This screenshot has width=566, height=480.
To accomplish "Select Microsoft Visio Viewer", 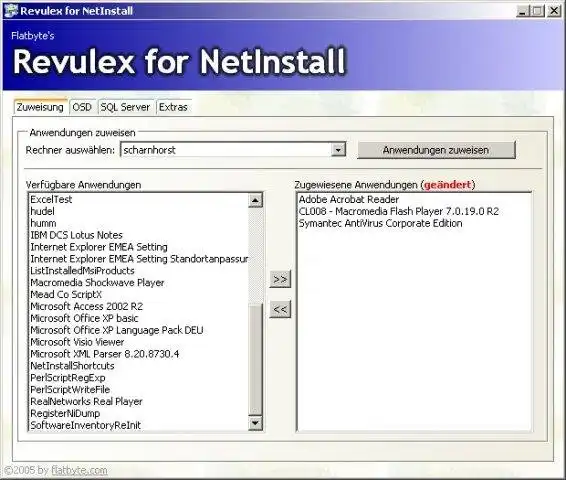I will (138, 342).
